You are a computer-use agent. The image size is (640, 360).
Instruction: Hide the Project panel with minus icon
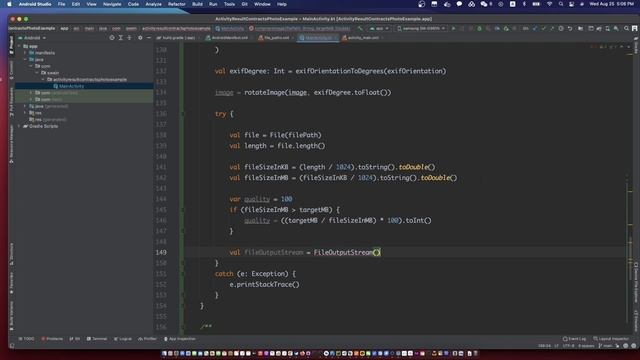point(149,38)
